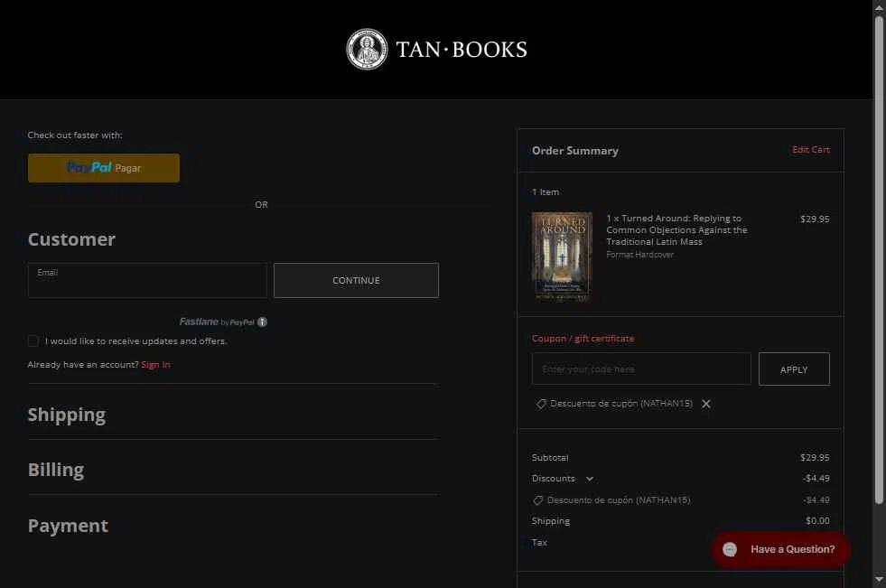This screenshot has width=886, height=588.
Task: Select the Payment section heading
Action: coord(68,526)
